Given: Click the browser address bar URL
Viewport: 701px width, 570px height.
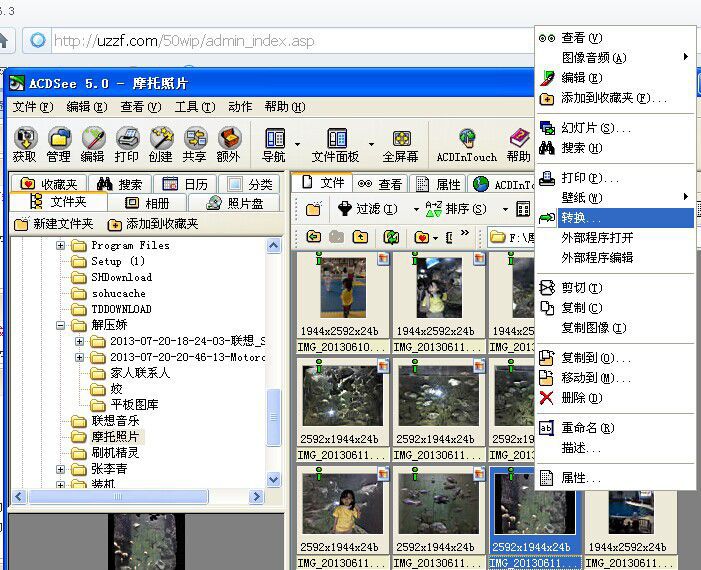Looking at the screenshot, I should coord(183,41).
